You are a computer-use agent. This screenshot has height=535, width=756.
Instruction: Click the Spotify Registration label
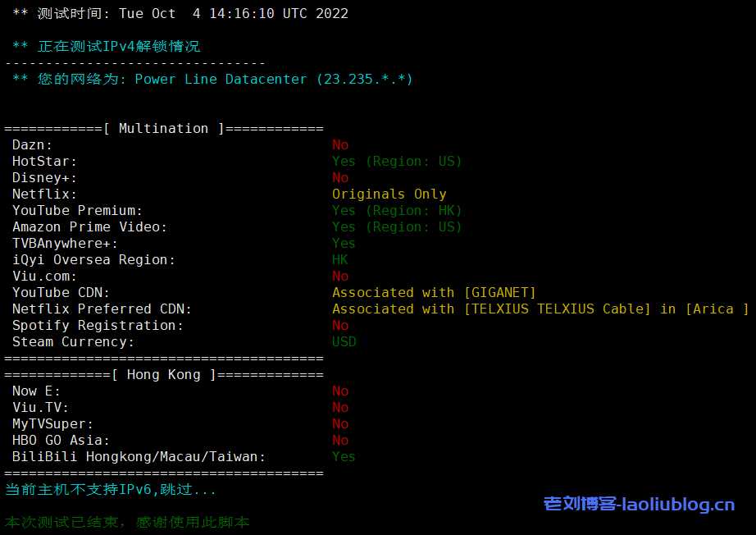(98, 325)
